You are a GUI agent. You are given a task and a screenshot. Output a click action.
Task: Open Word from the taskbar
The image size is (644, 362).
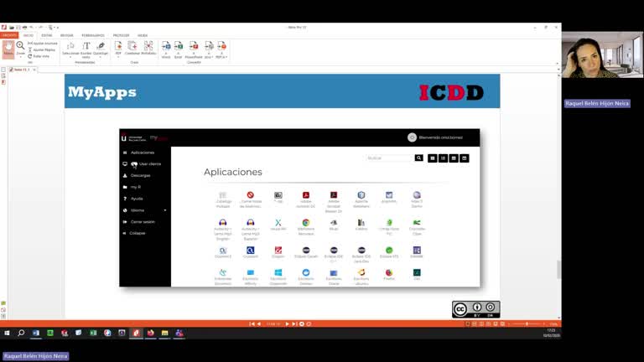pyautogui.click(x=36, y=333)
